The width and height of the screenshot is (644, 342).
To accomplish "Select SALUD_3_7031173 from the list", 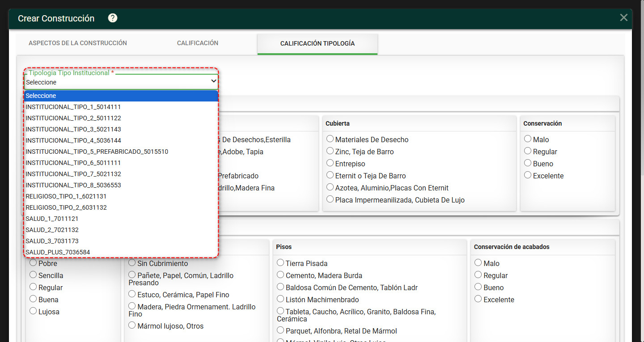I will [x=121, y=241].
